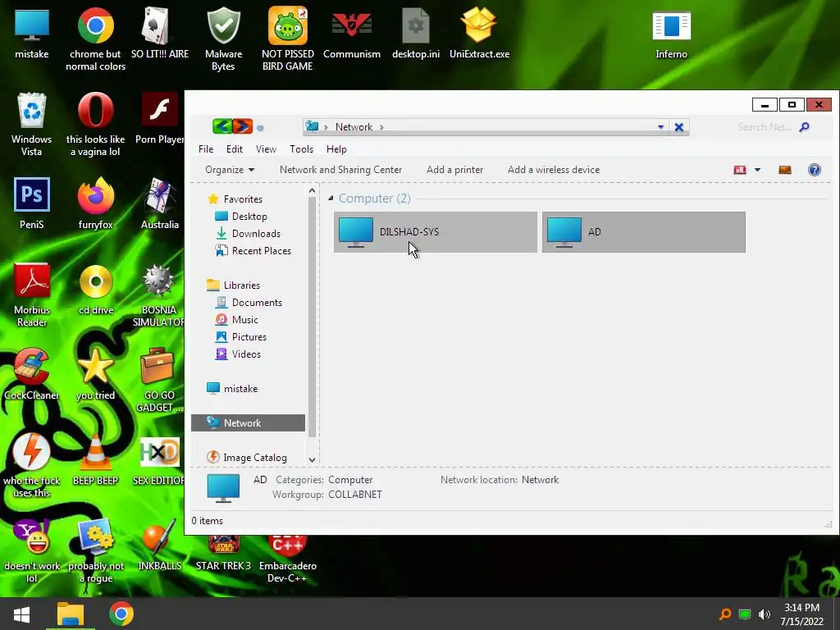Click the orange search tray icon
The width and height of the screenshot is (840, 630).
[x=725, y=614]
